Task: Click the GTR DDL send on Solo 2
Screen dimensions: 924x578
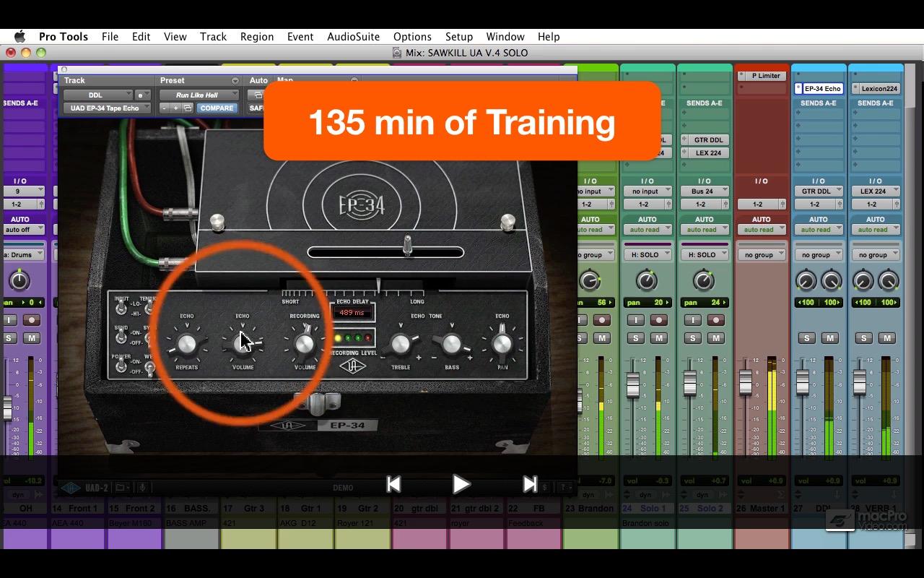Action: tap(705, 140)
